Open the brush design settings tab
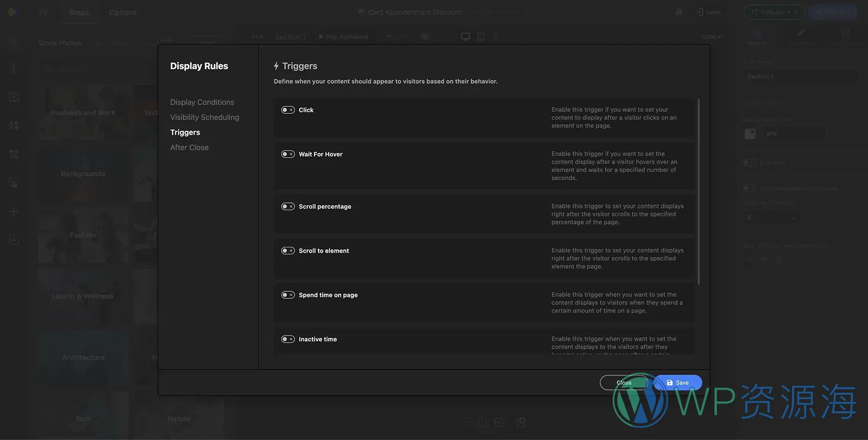 tap(801, 37)
